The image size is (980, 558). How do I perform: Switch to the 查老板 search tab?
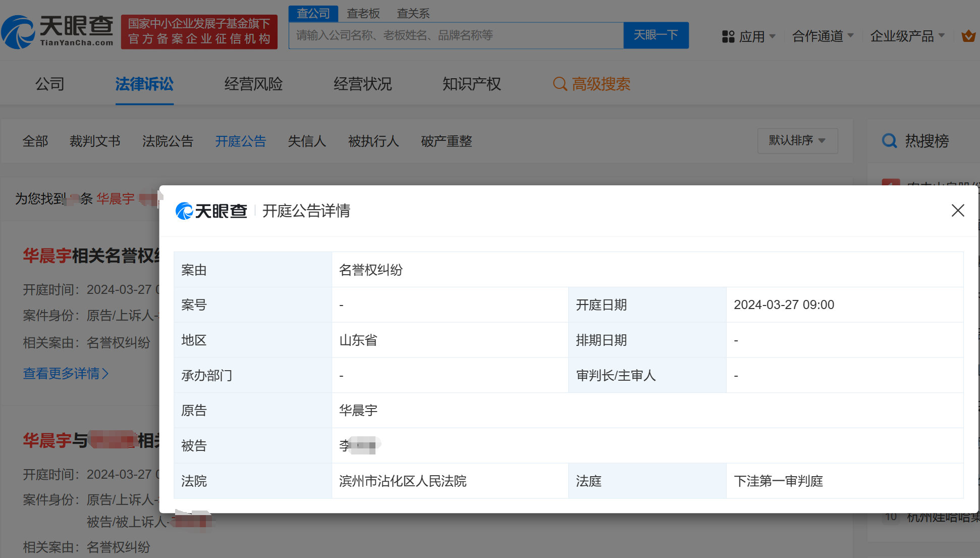pos(363,14)
